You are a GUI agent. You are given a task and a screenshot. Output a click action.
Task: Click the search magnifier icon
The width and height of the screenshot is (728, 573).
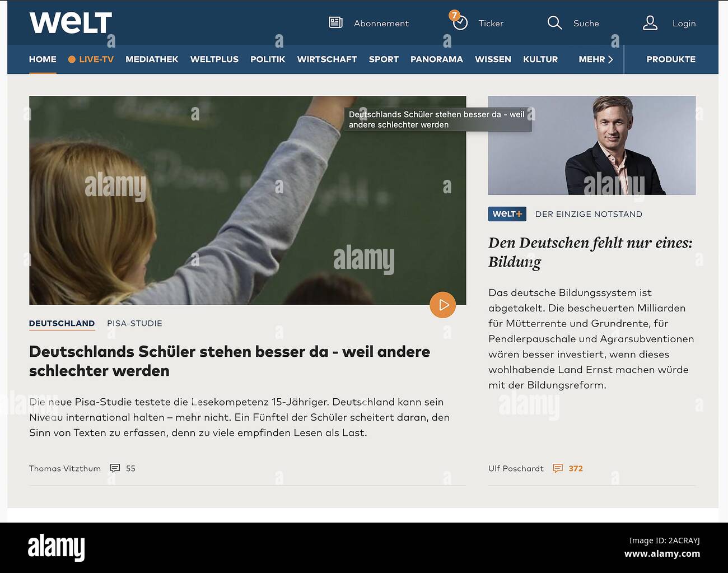pos(554,22)
